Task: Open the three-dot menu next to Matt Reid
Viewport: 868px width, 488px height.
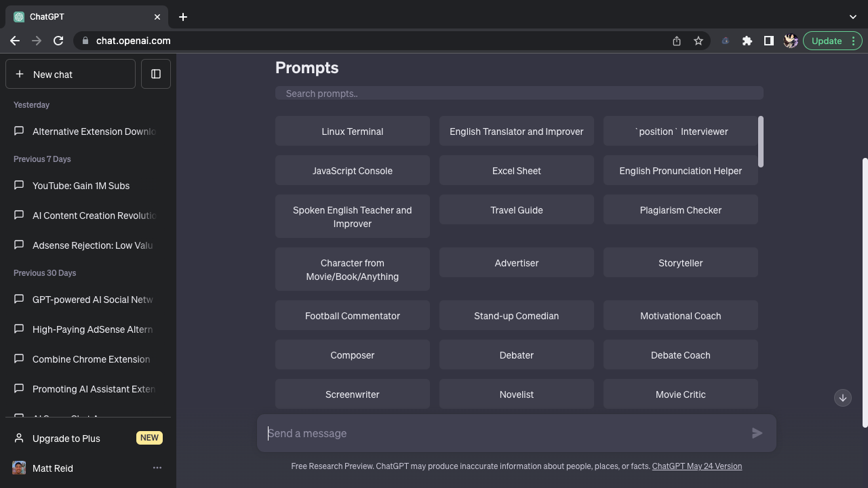Action: (x=157, y=468)
